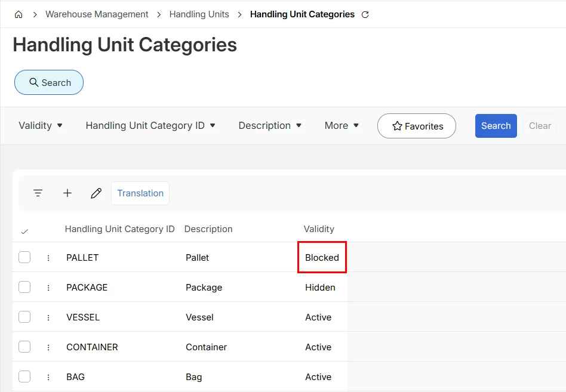This screenshot has height=392, width=566.
Task: Check the PALLET row checkbox
Action: 24,257
